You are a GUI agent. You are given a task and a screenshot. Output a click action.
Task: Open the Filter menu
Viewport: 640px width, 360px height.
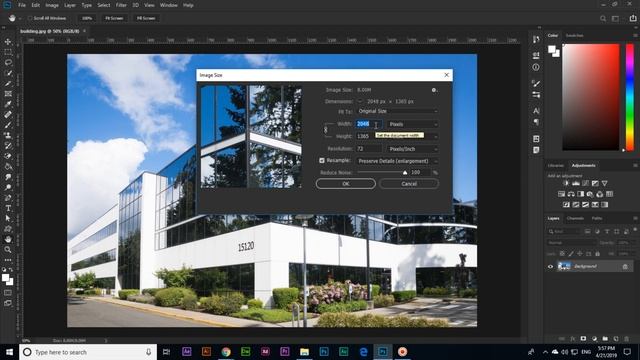click(121, 5)
